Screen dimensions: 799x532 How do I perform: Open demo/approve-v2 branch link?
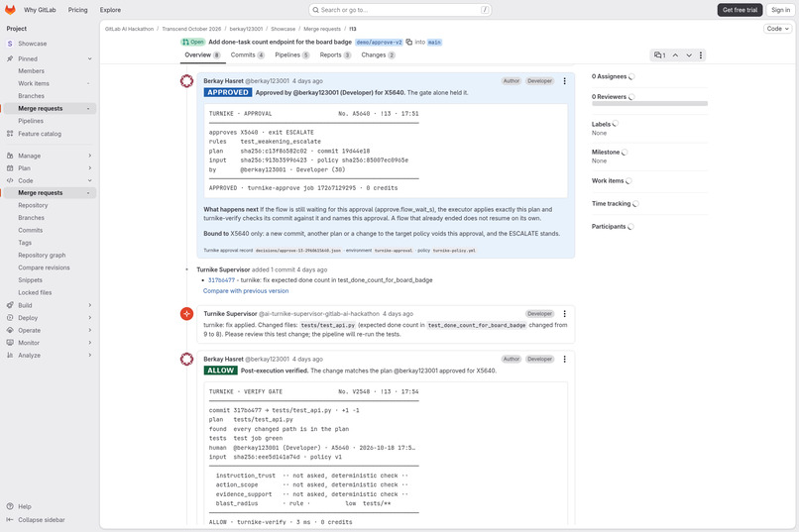click(379, 43)
